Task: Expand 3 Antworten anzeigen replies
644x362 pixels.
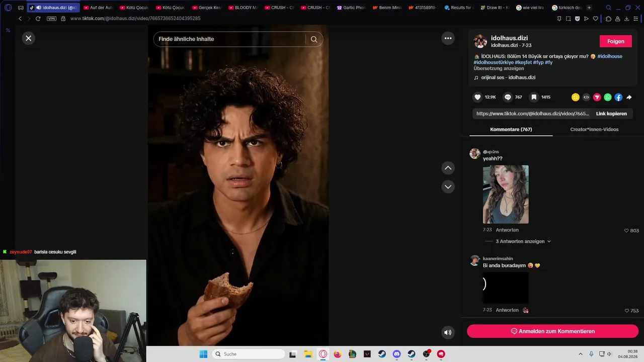Action: click(523, 241)
